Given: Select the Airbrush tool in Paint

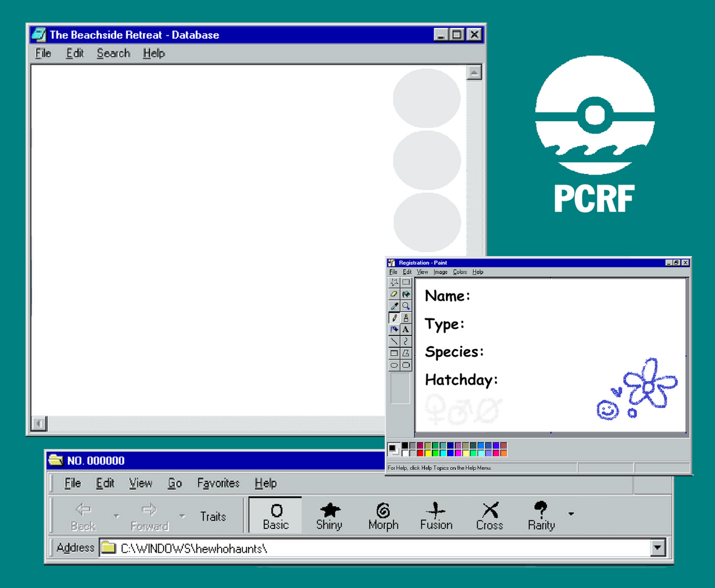Looking at the screenshot, I should (394, 329).
